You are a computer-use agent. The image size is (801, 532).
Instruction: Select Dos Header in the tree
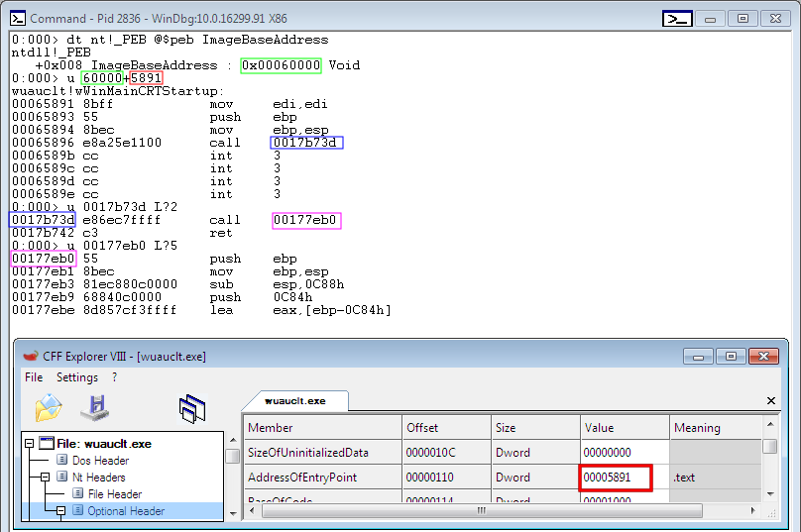(101, 460)
